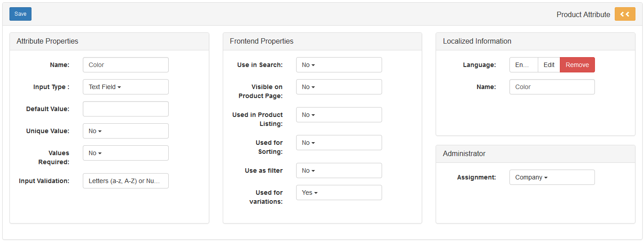Click the blue Save button

[20, 14]
